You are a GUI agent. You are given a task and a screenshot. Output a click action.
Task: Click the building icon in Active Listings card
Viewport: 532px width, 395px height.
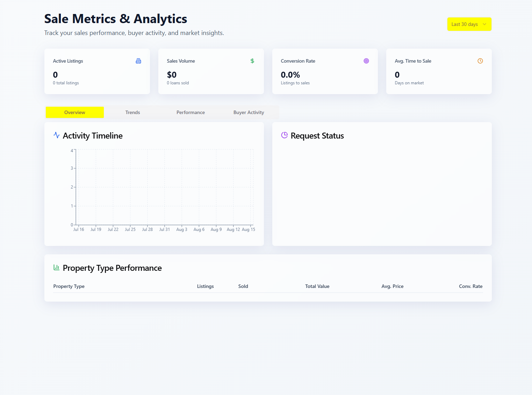(138, 61)
